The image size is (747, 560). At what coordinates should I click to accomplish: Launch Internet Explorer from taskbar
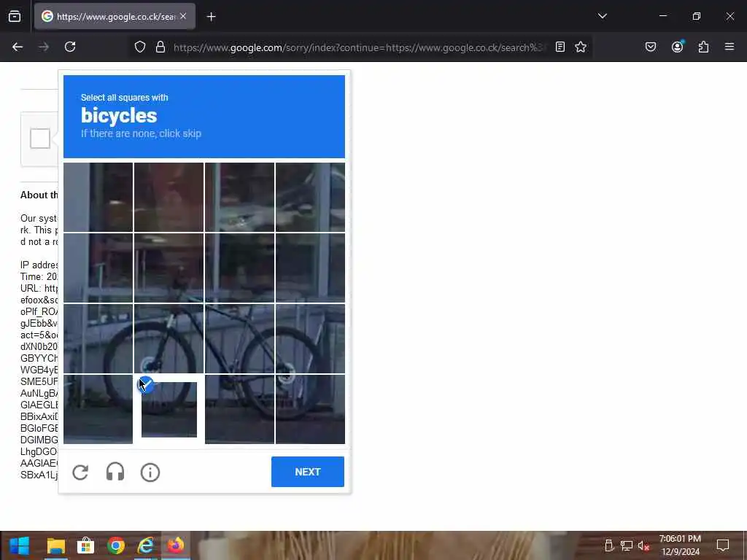tap(146, 545)
